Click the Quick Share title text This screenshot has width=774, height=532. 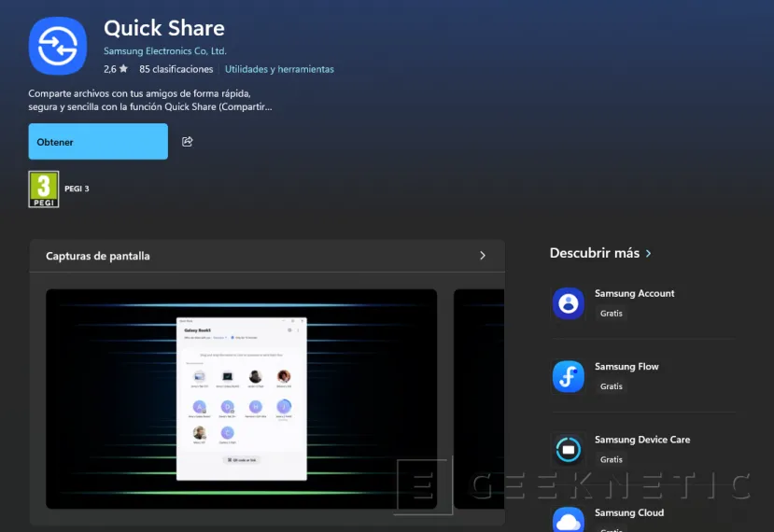click(x=164, y=28)
